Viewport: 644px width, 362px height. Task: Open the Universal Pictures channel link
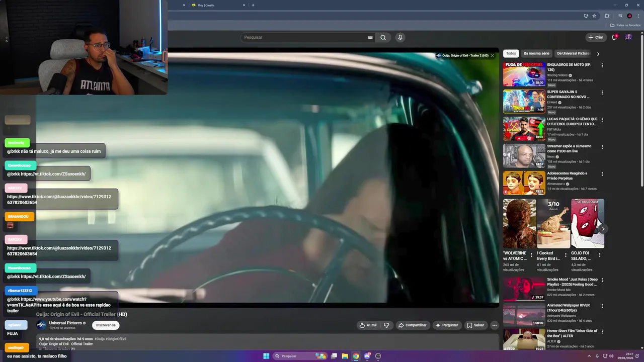pyautogui.click(x=65, y=323)
